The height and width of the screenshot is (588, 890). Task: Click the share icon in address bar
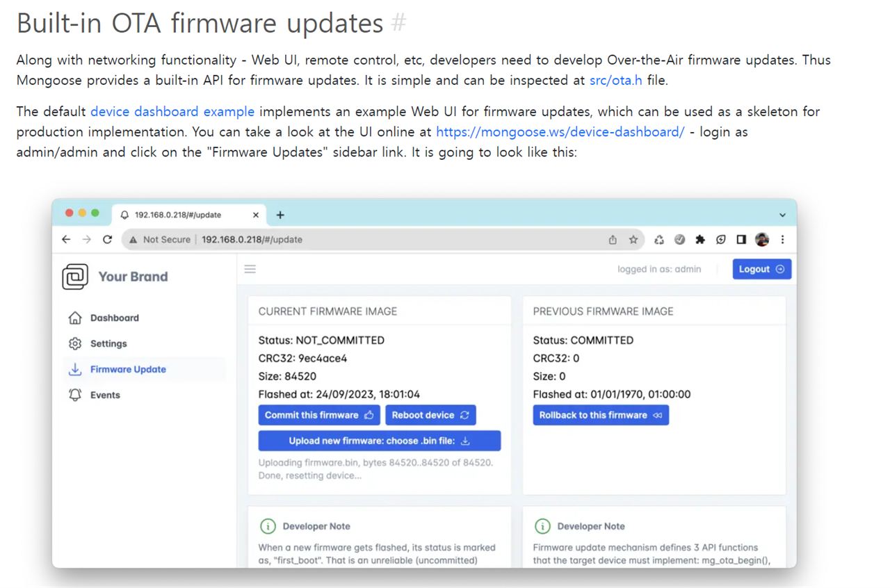tap(613, 239)
